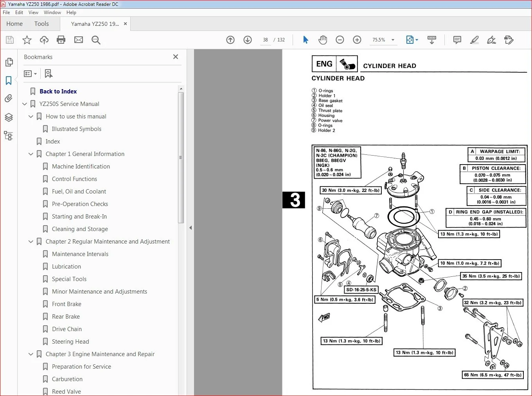This screenshot has height=396, width=532.
Task: Go to Control Functions bookmark
Action: click(x=74, y=179)
